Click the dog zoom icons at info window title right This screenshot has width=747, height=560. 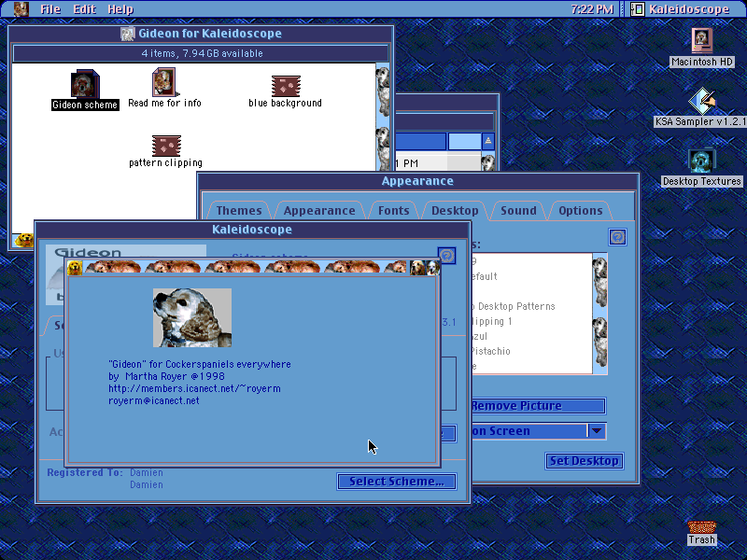(425, 268)
